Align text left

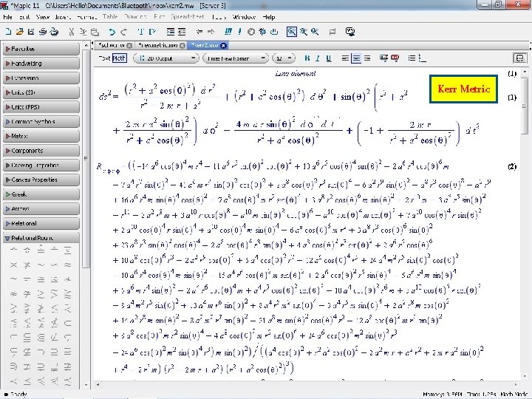[x=345, y=58]
